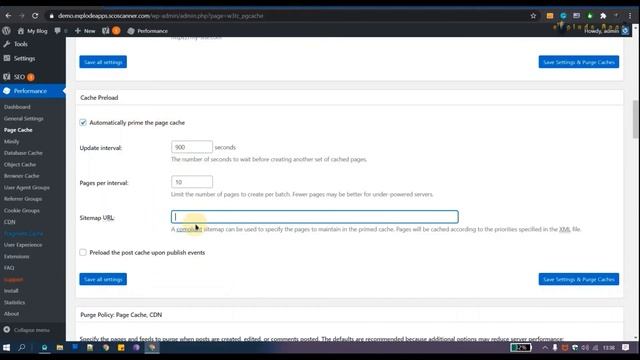The image size is (640, 360).
Task: Click Save all settings above Cache Preload
Action: click(103, 62)
